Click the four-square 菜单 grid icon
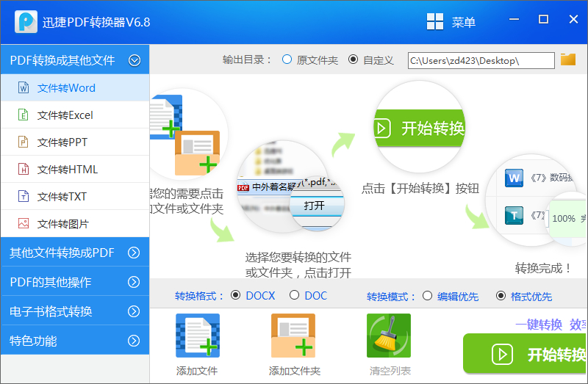The width and height of the screenshot is (588, 384). pyautogui.click(x=435, y=22)
